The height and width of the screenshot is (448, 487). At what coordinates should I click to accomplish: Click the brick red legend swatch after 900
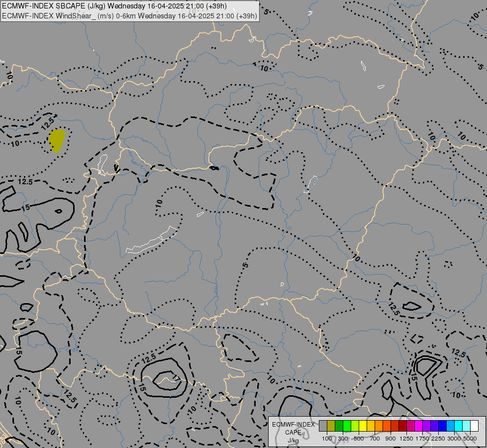[x=395, y=426]
